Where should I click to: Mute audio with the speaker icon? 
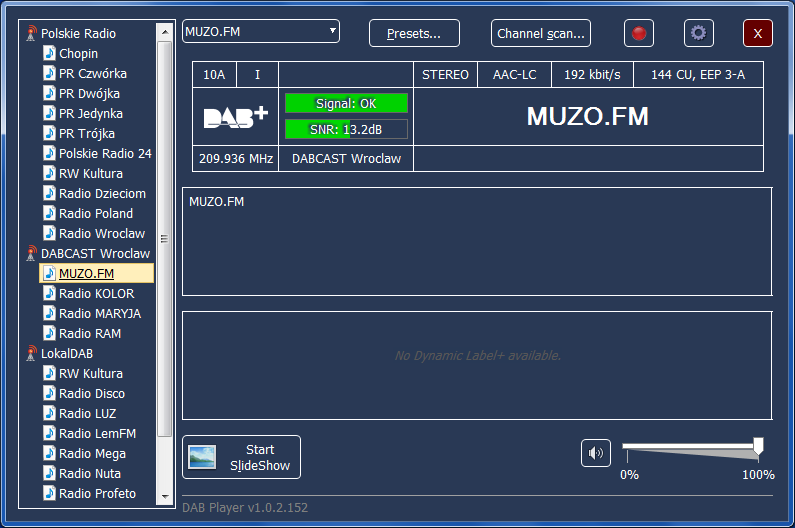(596, 453)
